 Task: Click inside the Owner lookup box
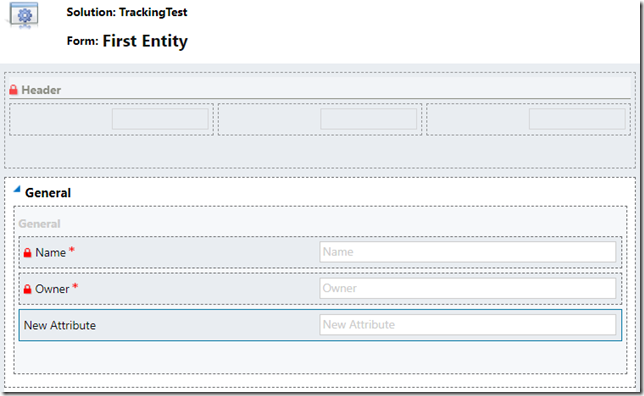[x=468, y=288]
